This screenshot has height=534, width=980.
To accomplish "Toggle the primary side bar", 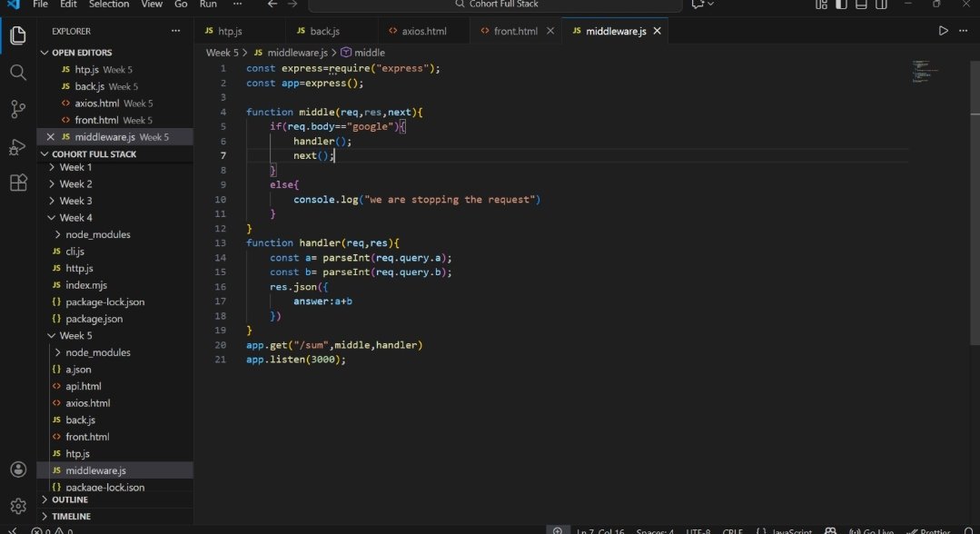I will [841, 5].
